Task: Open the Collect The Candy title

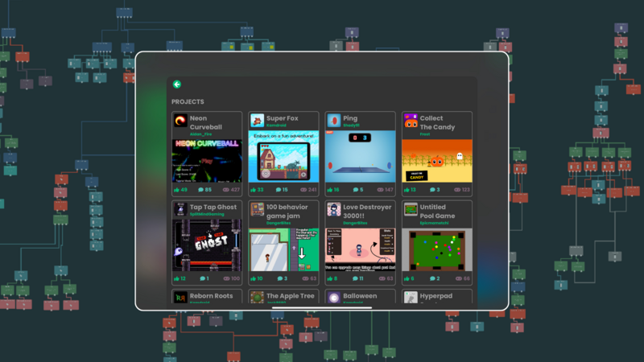Action: [437, 123]
